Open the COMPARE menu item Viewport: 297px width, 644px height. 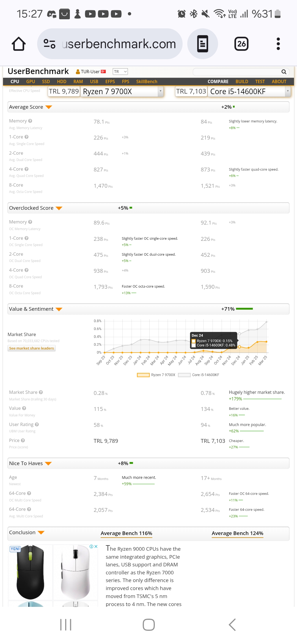click(x=218, y=81)
